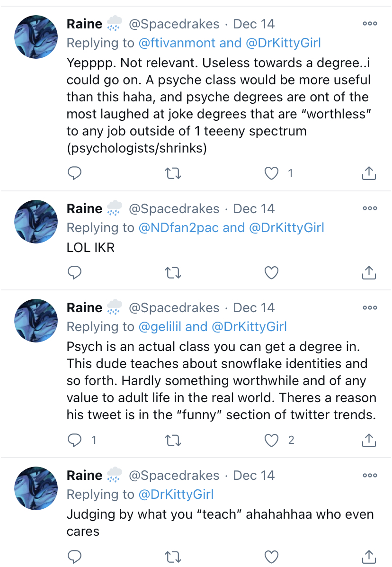Retweet the "Yepppp. Not relevant" tweet
392x567 pixels.
tap(173, 173)
